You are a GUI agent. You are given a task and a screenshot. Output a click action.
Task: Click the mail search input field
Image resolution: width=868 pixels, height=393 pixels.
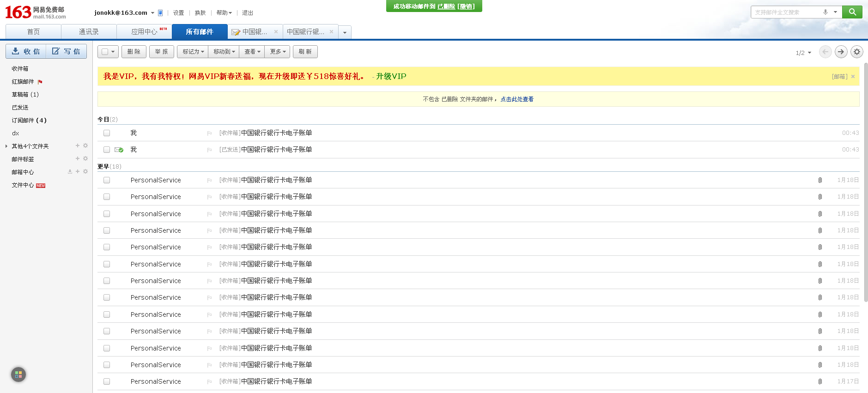(x=788, y=12)
